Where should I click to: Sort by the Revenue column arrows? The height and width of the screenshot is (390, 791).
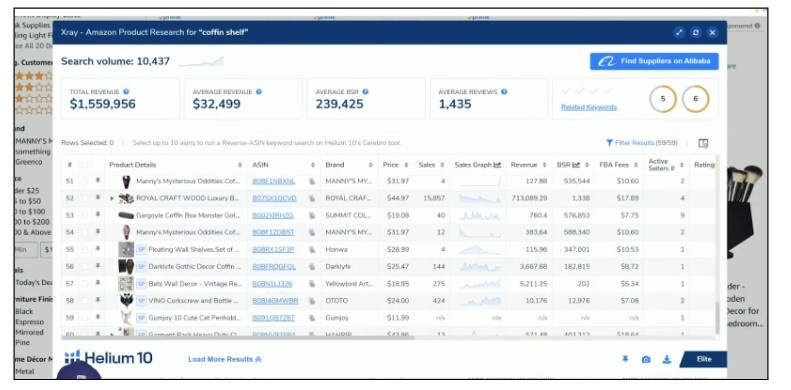(x=544, y=165)
